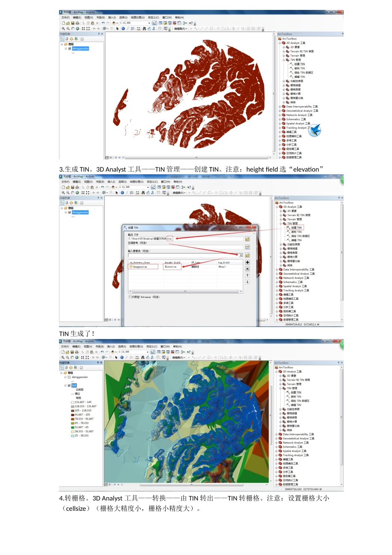Select Geostatistical Analyst 工具 in first ArcMap screenshot
Image resolution: width=392 pixels, height=555 pixels.
(x=302, y=111)
